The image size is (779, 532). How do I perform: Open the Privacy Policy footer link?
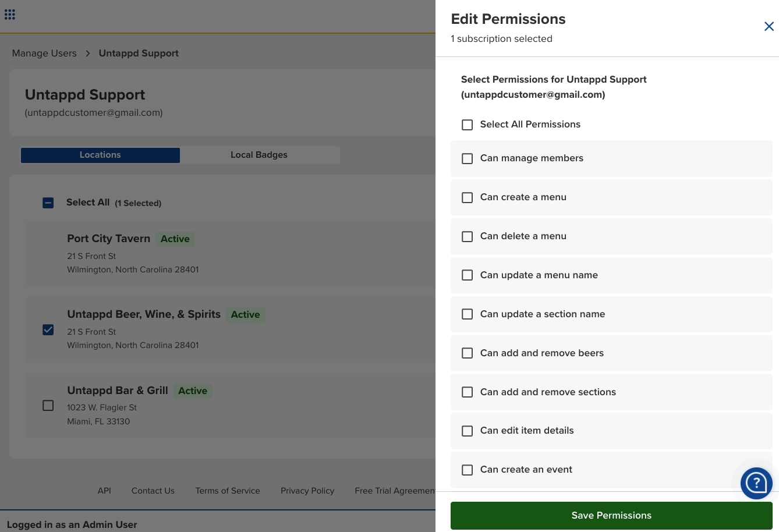[307, 491]
